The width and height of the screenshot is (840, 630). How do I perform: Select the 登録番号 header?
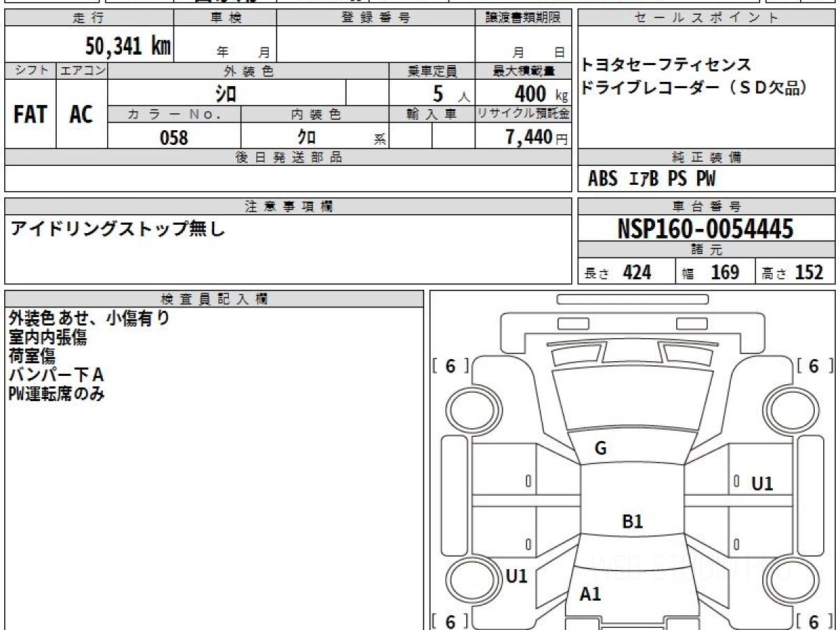[375, 18]
